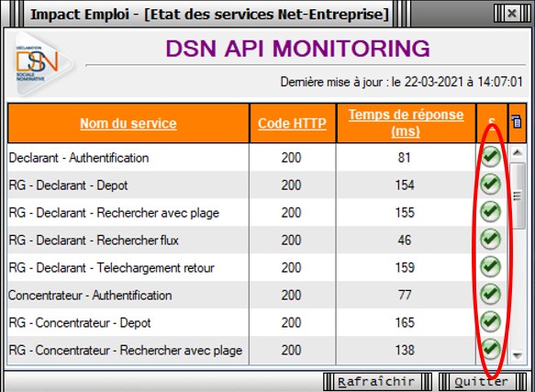The image size is (535, 392).
Task: Select RG - Declarant - Rechercher flux
Action: (x=257, y=240)
